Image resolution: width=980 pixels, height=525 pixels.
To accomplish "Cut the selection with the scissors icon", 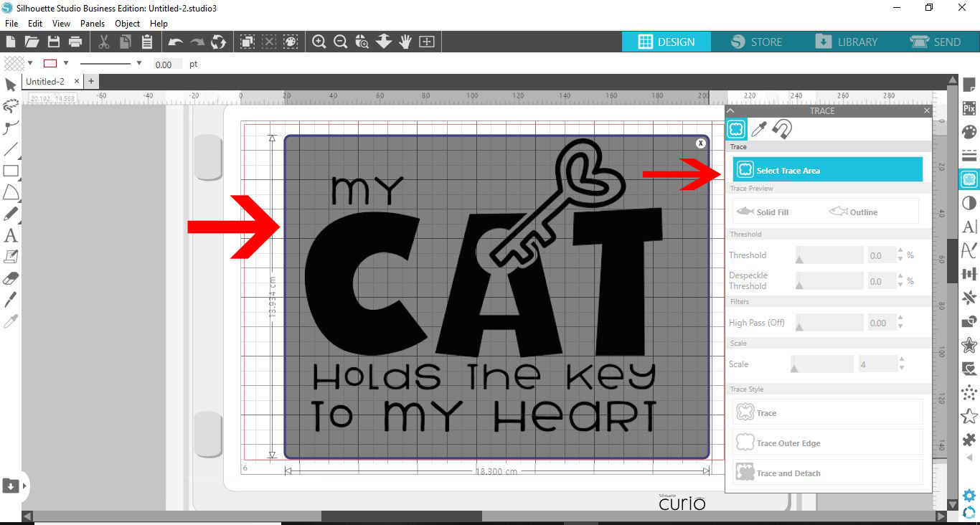I will (x=104, y=42).
